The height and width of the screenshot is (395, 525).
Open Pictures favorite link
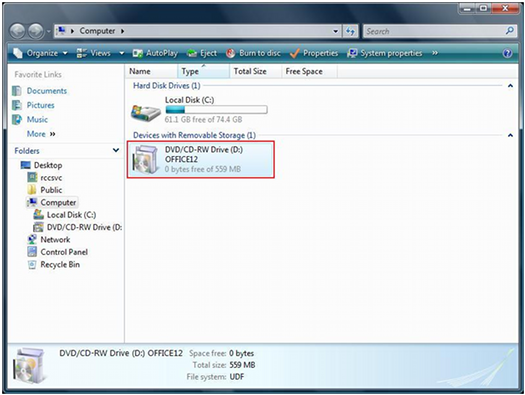(41, 105)
